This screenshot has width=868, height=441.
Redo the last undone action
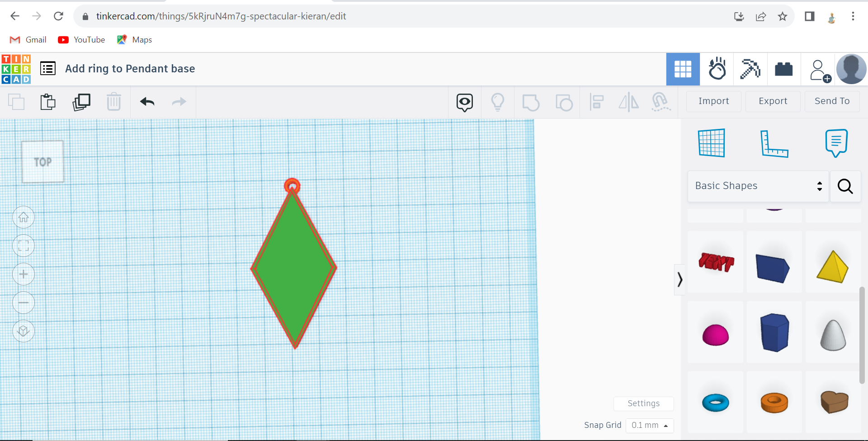(179, 102)
